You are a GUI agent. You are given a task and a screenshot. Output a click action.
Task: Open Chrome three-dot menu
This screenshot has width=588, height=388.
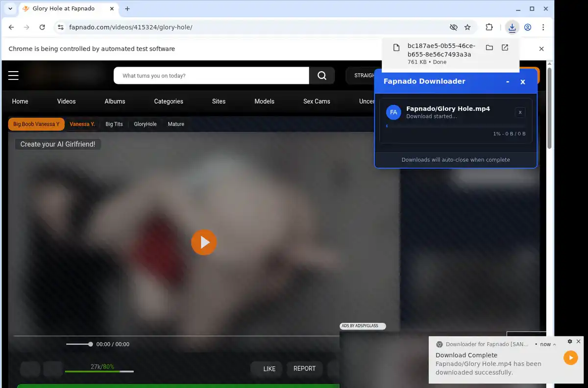(x=543, y=27)
